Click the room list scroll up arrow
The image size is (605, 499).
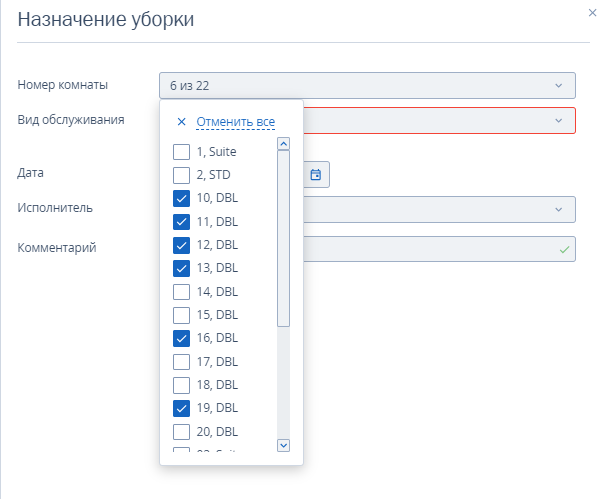pyautogui.click(x=284, y=144)
